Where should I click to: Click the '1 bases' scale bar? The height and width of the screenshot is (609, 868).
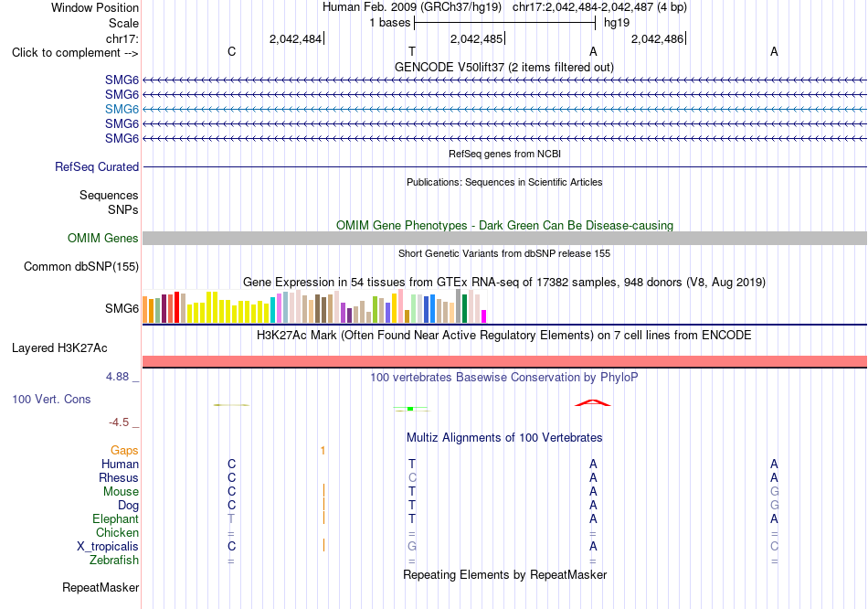pyautogui.click(x=504, y=23)
